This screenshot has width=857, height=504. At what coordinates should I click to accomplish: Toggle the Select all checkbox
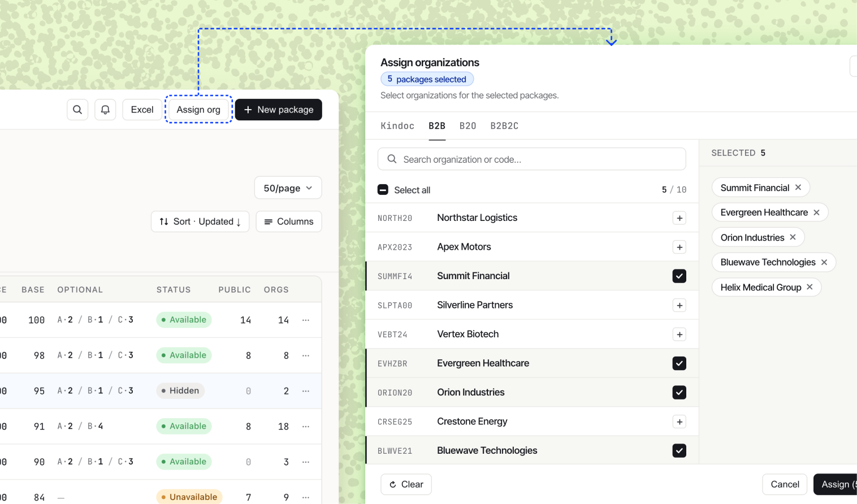(383, 190)
